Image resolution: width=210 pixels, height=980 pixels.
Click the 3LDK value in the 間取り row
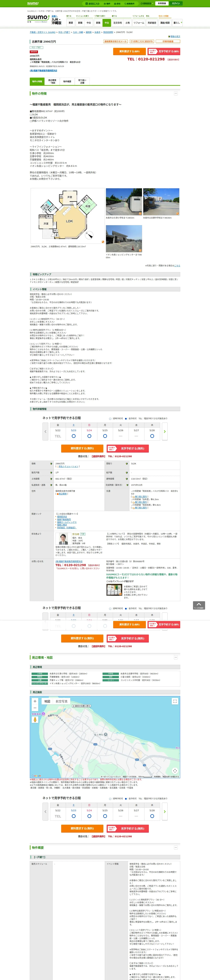click(x=133, y=463)
